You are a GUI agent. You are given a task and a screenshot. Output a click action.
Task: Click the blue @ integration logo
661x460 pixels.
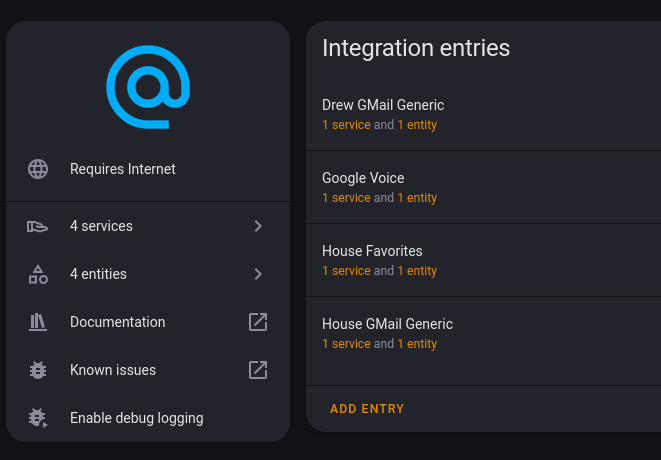[x=148, y=87]
